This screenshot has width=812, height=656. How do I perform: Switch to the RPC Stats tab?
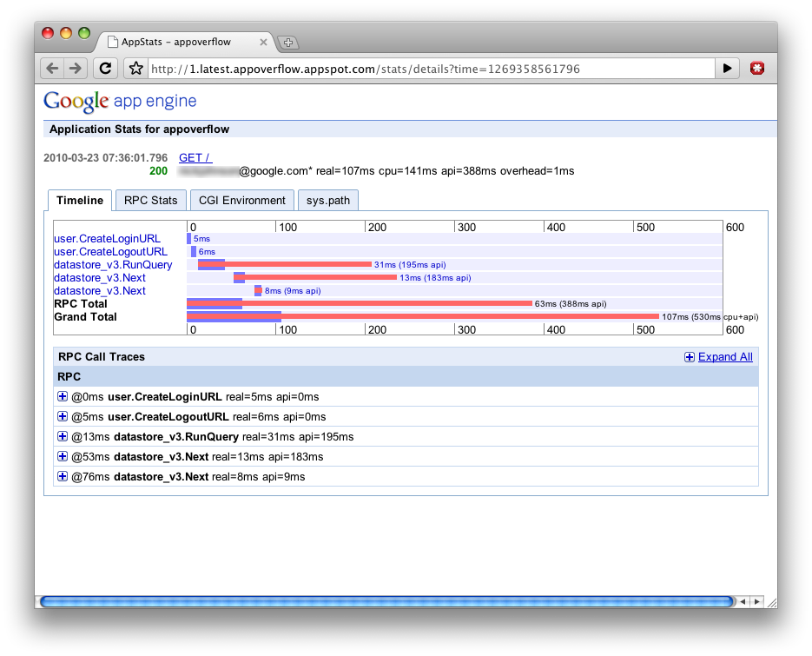[x=150, y=201]
